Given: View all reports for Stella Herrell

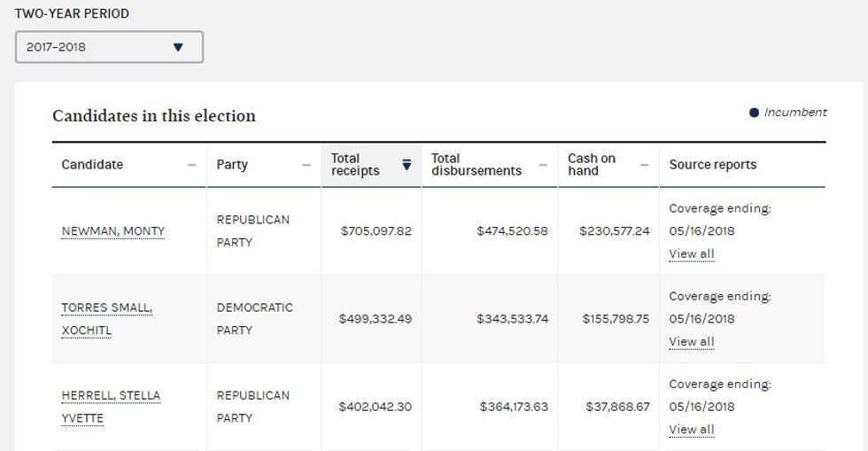Looking at the screenshot, I should click(692, 430).
